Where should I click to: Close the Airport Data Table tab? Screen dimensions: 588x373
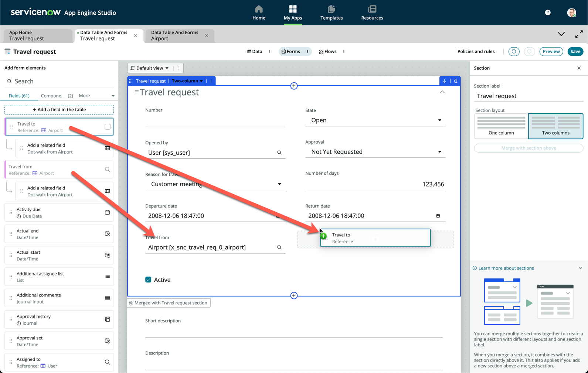coord(207,35)
